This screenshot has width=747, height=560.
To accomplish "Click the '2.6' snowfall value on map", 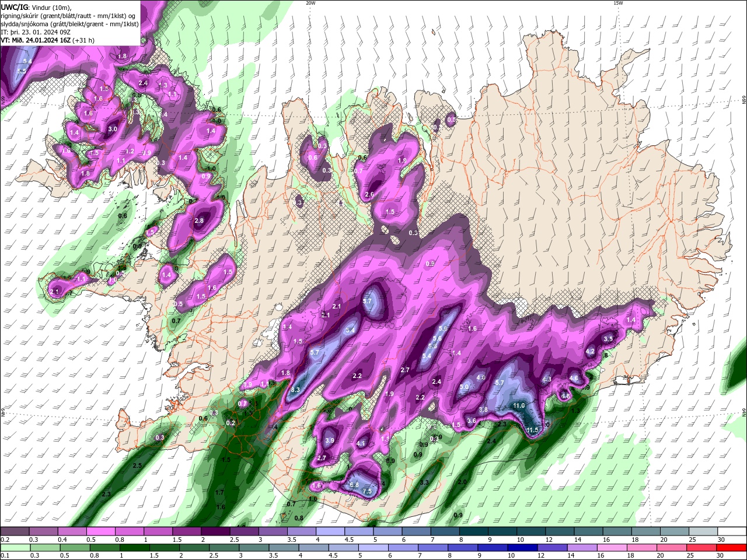I will click(x=369, y=194).
